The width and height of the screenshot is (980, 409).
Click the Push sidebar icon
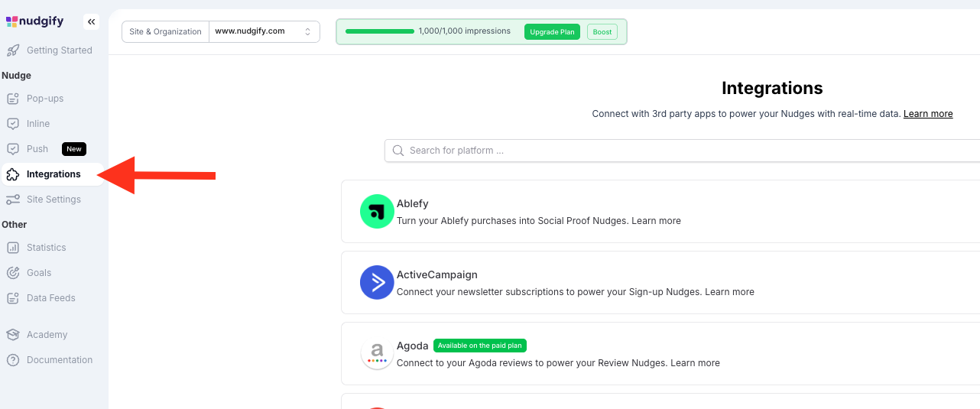pos(13,149)
